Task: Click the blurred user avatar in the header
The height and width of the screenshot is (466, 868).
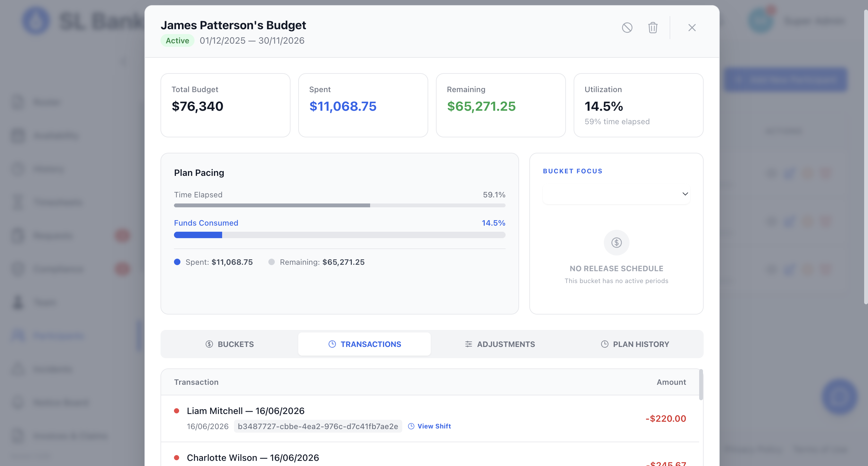Action: pyautogui.click(x=760, y=21)
